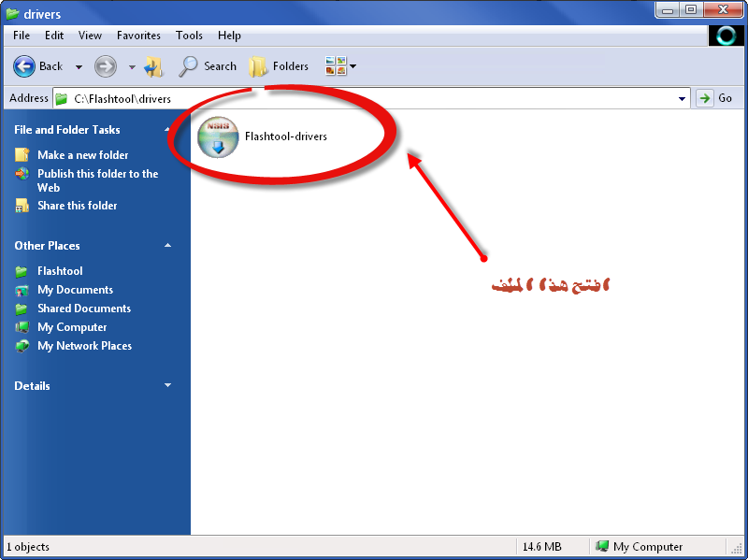
Task: Open the View menu
Action: 90,36
